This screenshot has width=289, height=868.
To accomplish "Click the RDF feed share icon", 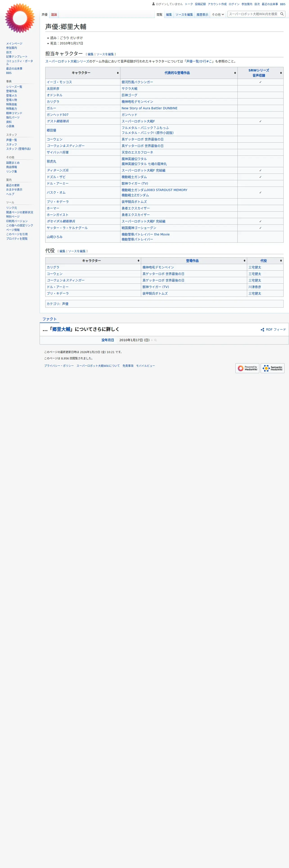I will [x=262, y=329].
